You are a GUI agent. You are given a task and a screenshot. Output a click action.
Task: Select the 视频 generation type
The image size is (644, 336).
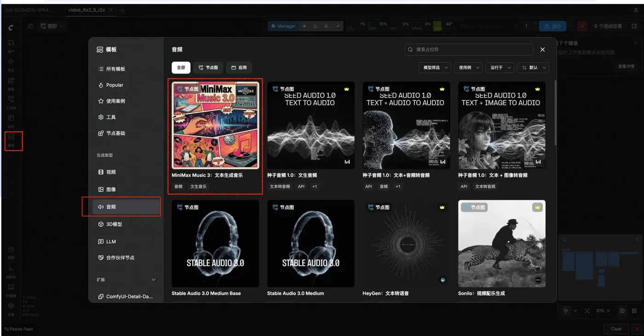pos(126,172)
